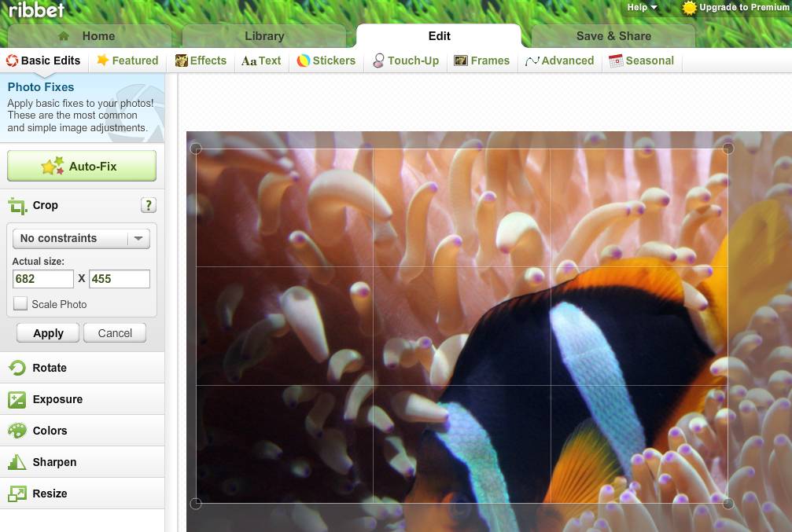Click the Resize icon

point(17,493)
